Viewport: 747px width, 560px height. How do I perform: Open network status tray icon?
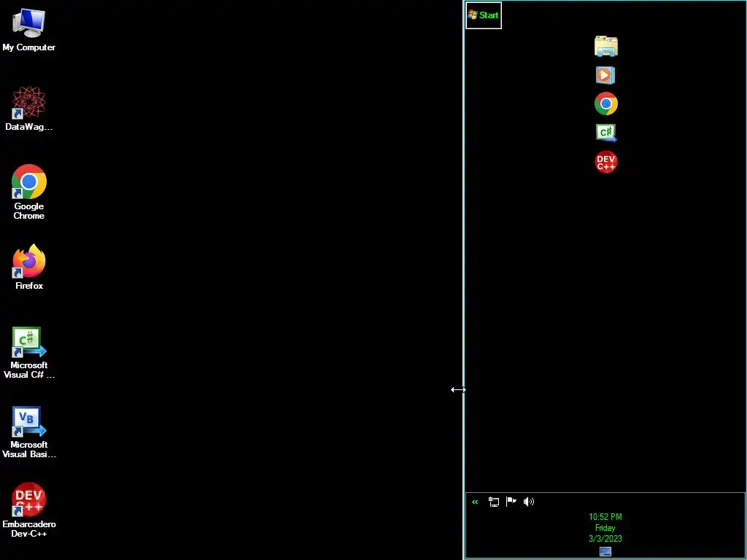[494, 502]
